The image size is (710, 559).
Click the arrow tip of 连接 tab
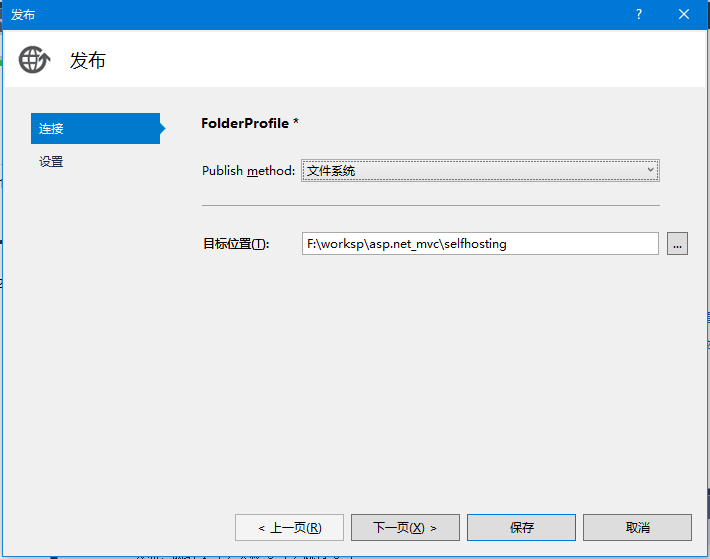161,128
